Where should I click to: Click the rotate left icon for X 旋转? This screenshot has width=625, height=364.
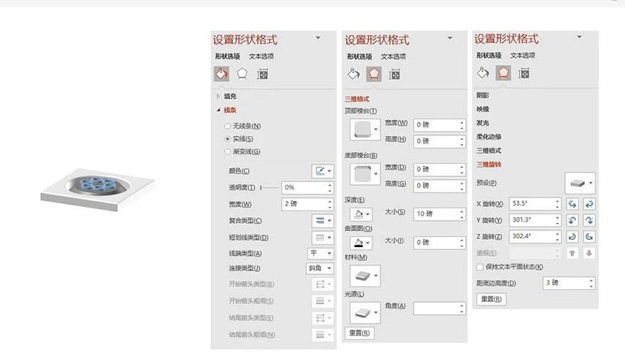point(573,204)
